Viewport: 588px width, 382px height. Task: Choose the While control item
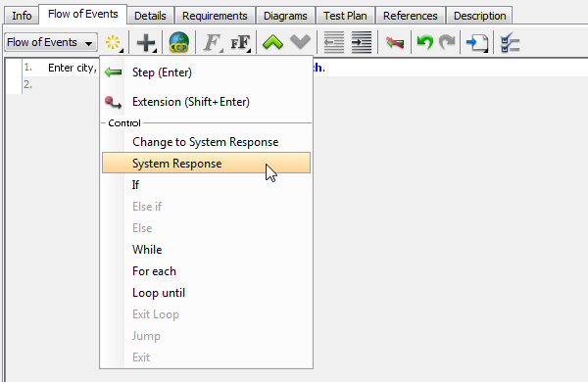(x=206, y=250)
